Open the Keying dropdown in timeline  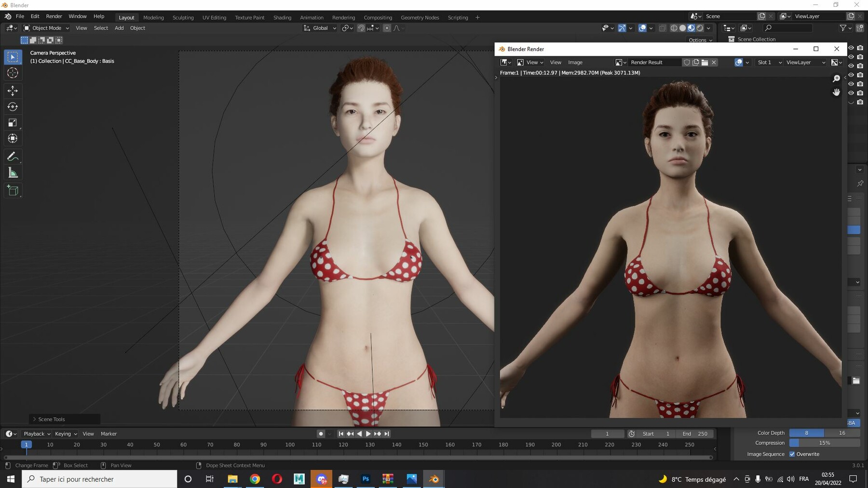[x=66, y=434]
